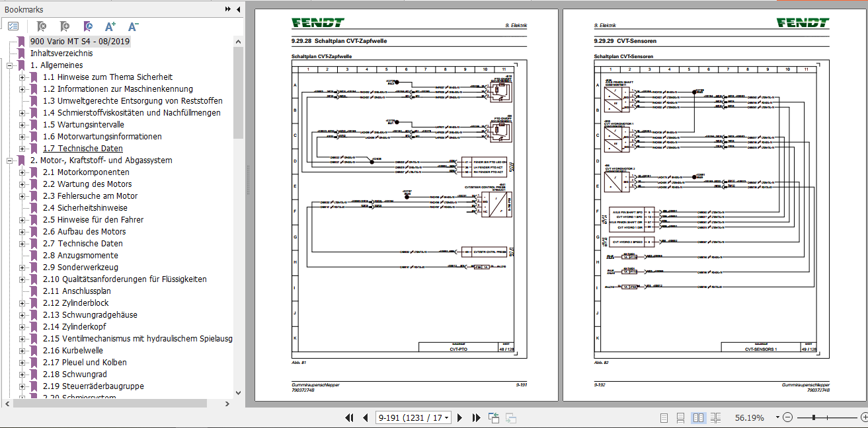The width and height of the screenshot is (868, 428).
Task: Expand 2.1 Motorkomponenten node
Action: pyautogui.click(x=22, y=172)
